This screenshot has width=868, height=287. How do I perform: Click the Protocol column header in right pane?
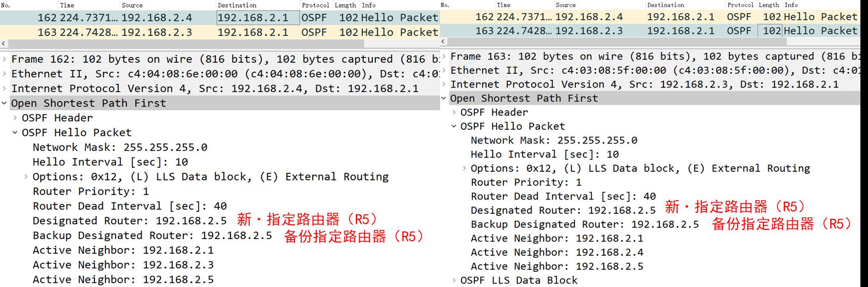(x=740, y=5)
